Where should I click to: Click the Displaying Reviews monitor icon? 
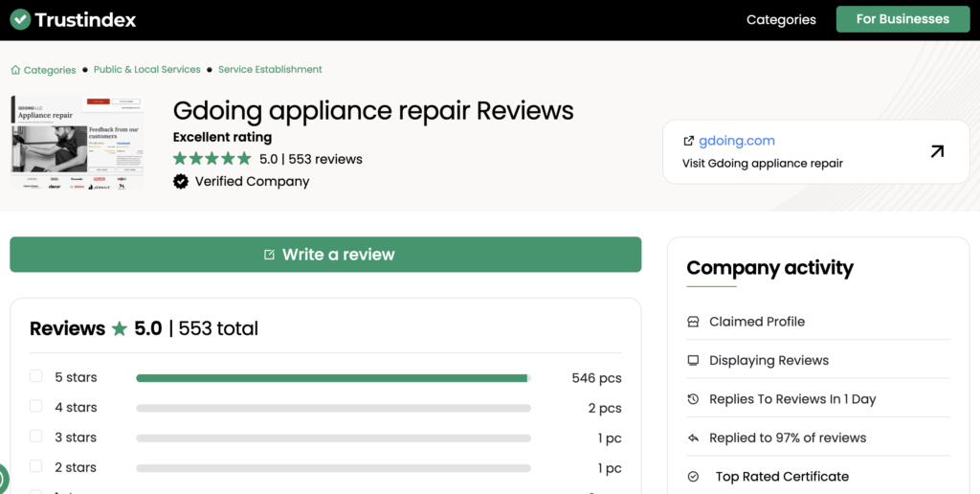click(693, 360)
